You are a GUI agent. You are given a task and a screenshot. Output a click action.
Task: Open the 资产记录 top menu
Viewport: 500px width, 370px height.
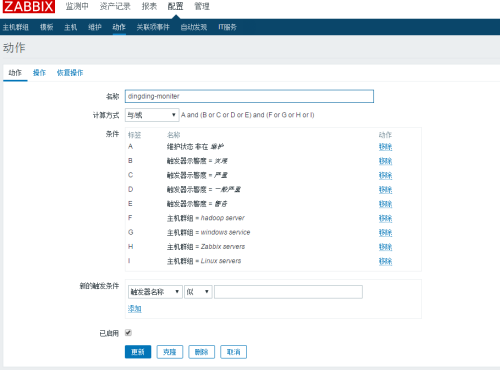point(115,6)
